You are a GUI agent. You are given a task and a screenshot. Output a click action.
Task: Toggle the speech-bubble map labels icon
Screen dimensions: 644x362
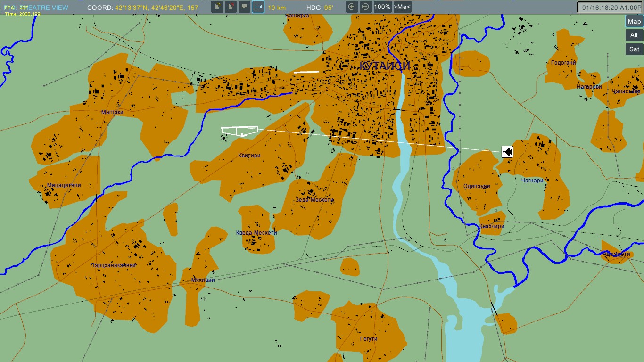244,7
